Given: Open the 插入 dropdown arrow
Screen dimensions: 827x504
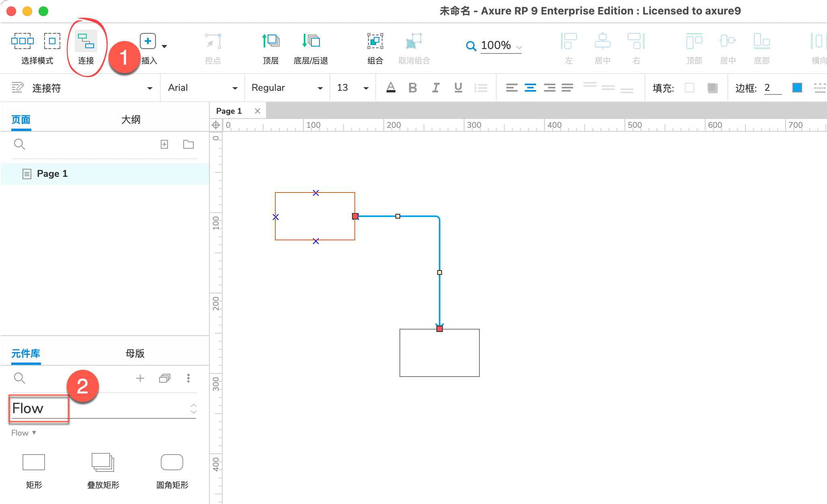Looking at the screenshot, I should click(164, 47).
